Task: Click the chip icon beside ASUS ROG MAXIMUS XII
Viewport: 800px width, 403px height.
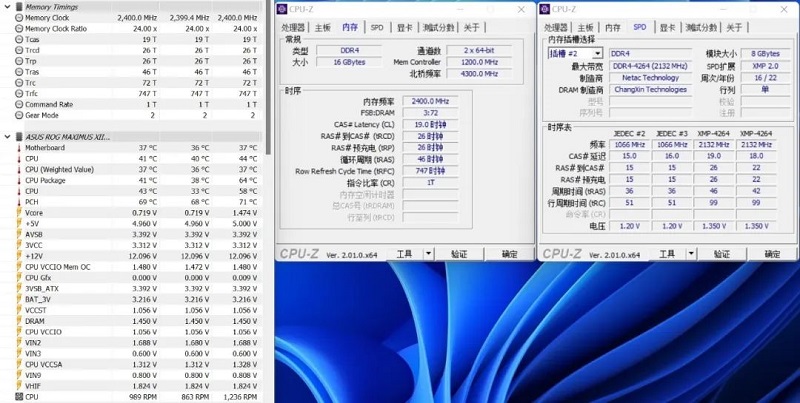Action: pos(19,137)
